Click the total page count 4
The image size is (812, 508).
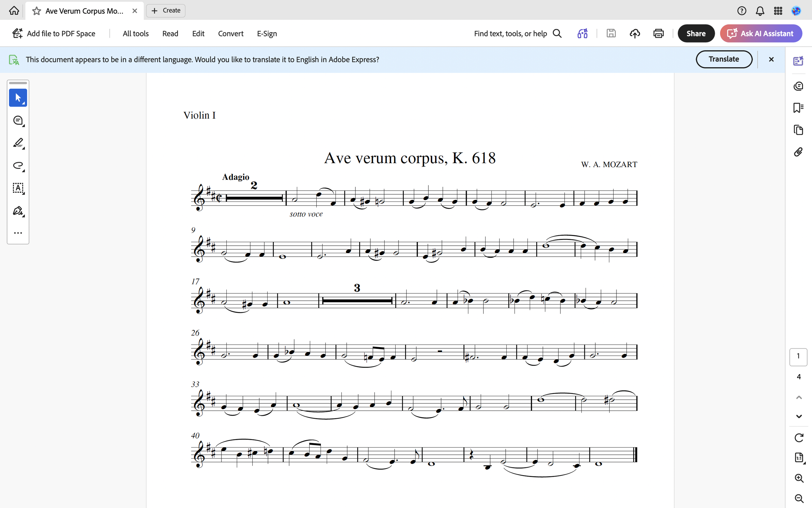click(x=799, y=377)
